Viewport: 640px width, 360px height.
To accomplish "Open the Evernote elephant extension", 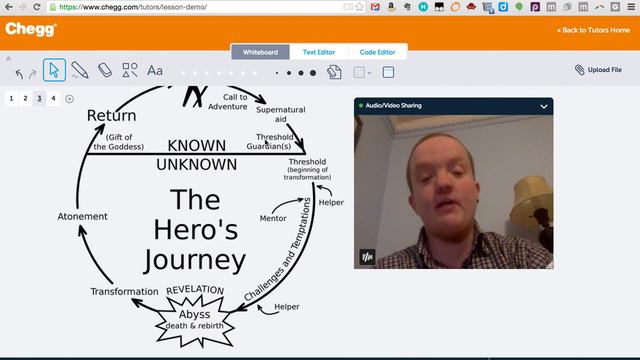I will [407, 7].
